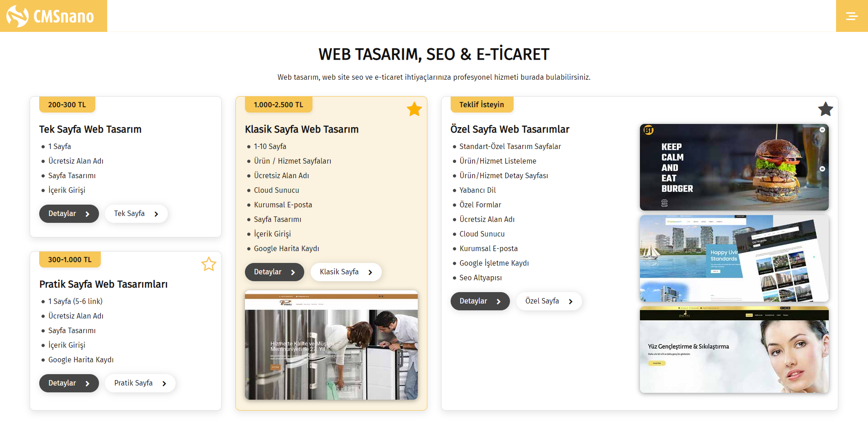This screenshot has width=868, height=427.
Task: Open Detaylar for Pratik Sayfa Web Tasarımları
Action: pos(69,383)
